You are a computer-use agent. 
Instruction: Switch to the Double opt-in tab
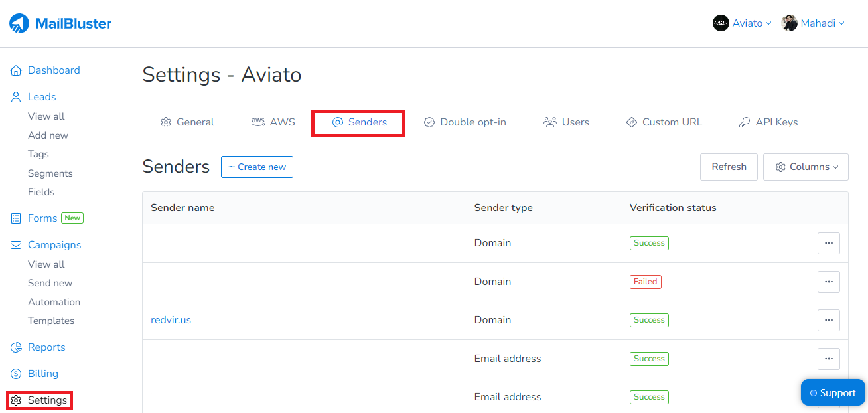(465, 122)
